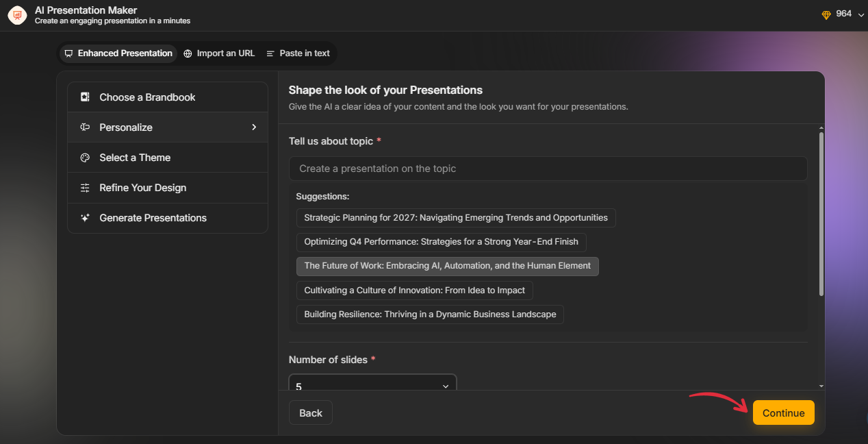
Task: Click the Suggestions: label
Action: (322, 197)
